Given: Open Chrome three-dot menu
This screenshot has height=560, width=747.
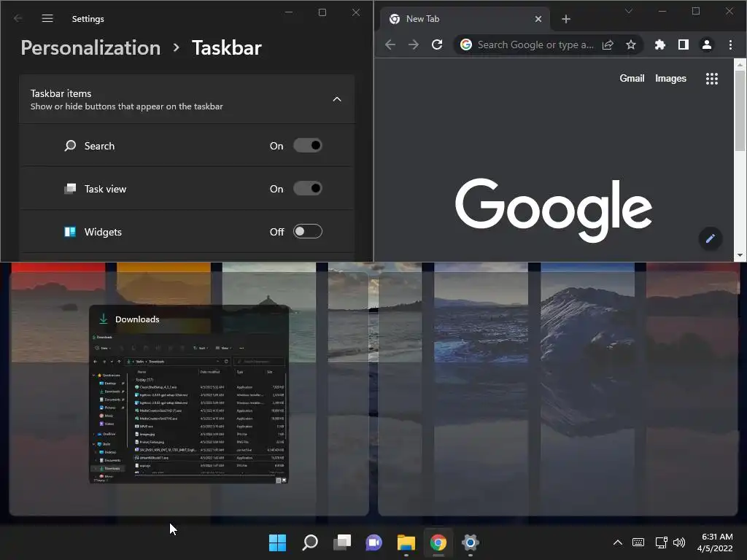Looking at the screenshot, I should point(730,44).
